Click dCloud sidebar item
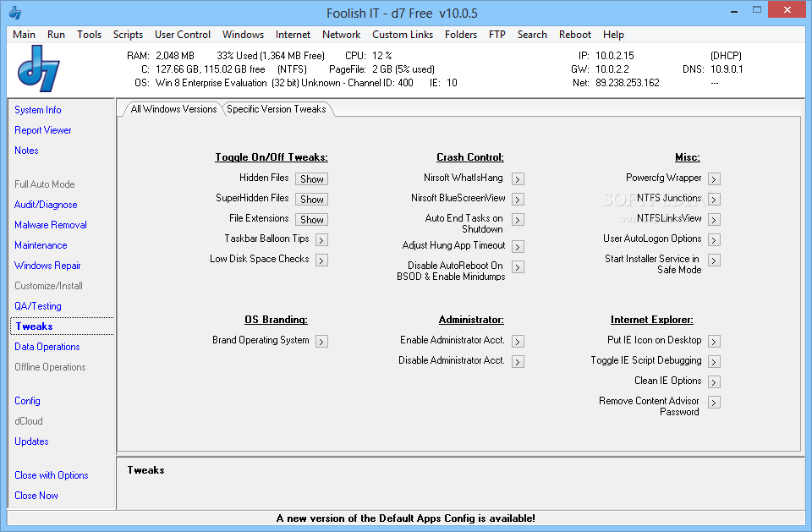The image size is (812, 532). point(29,421)
